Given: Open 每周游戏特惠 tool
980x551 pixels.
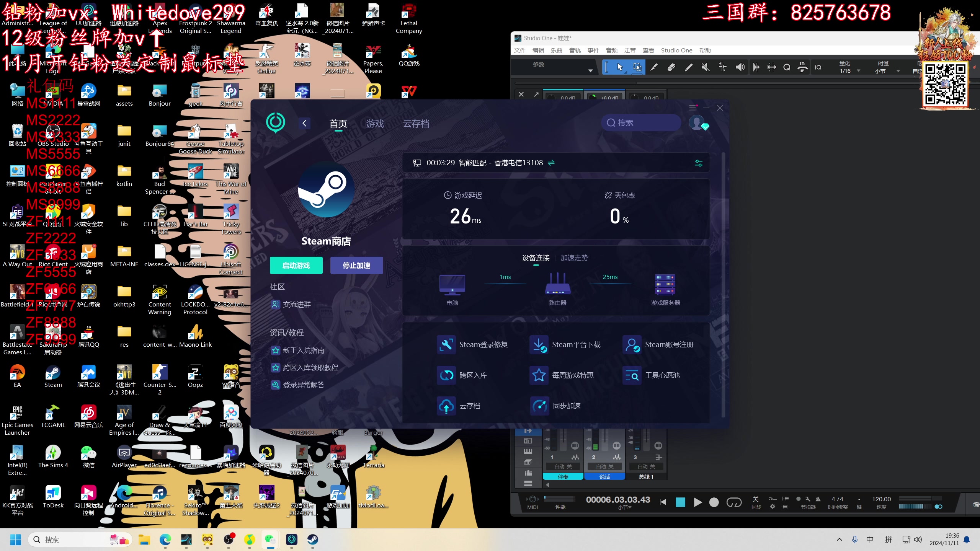Looking at the screenshot, I should tap(562, 375).
